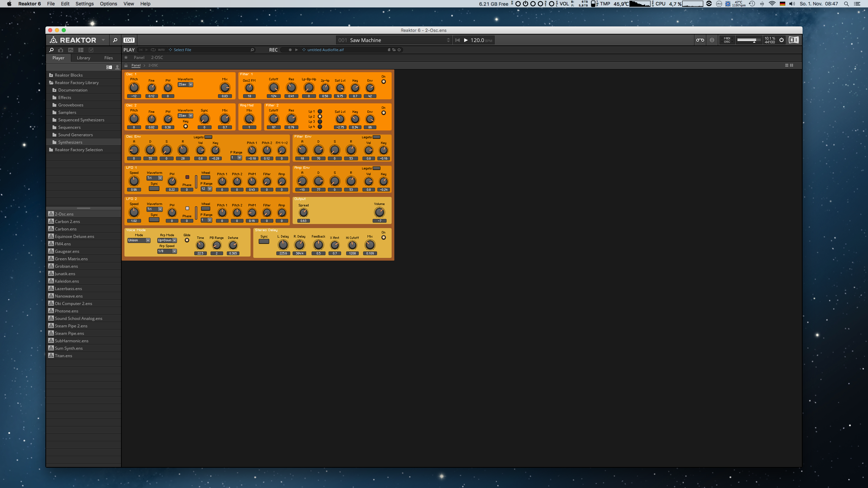The image size is (868, 488).
Task: Select the Lp 4 filter mode
Action: pyautogui.click(x=320, y=127)
